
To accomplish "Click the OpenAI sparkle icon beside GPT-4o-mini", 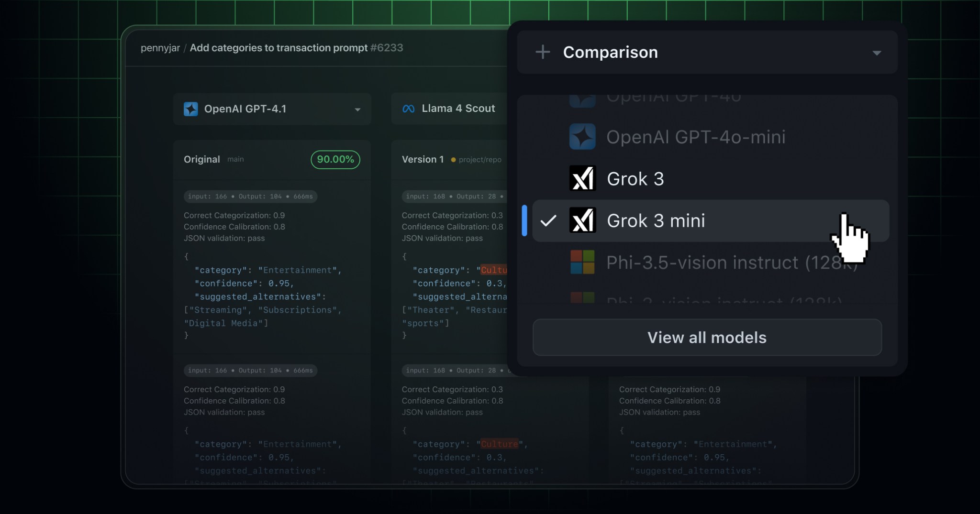I will (x=582, y=137).
